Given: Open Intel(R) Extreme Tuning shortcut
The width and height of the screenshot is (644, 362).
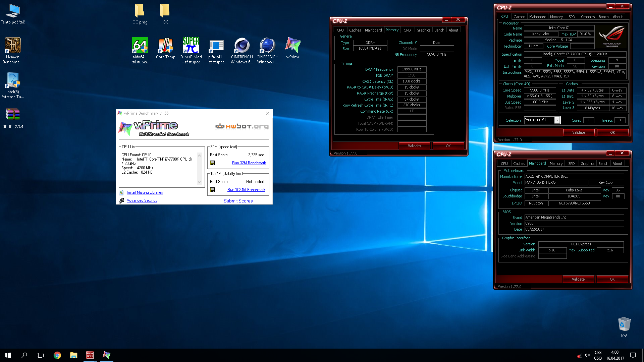Looking at the screenshot, I should [x=13, y=85].
